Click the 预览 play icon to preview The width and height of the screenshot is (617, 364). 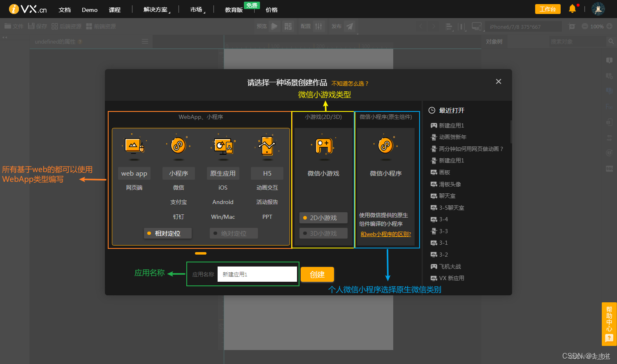[274, 26]
